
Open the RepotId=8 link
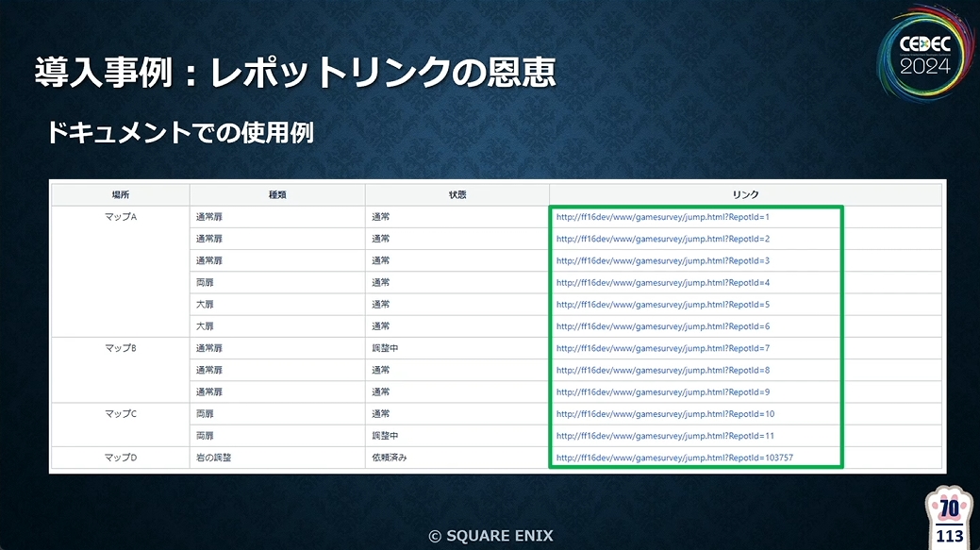(x=662, y=370)
